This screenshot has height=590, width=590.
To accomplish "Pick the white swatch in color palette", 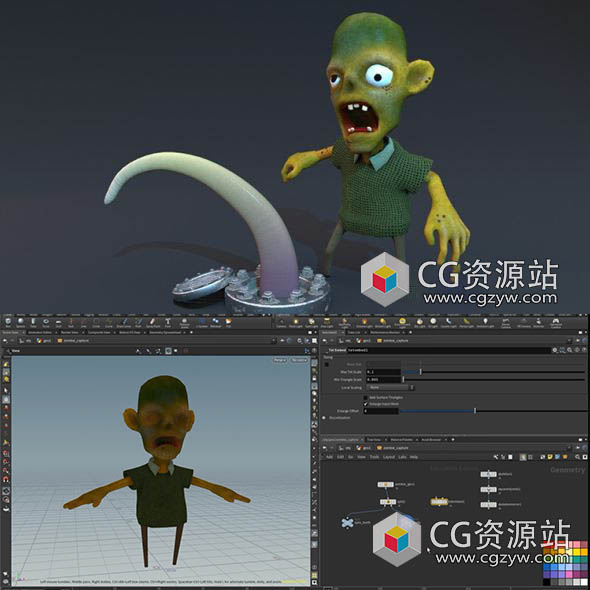I will (x=584, y=582).
